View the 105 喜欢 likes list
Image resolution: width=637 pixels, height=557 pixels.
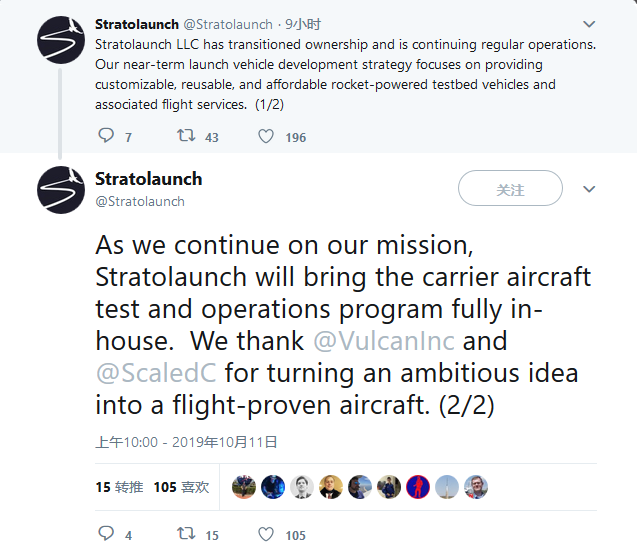click(x=181, y=487)
